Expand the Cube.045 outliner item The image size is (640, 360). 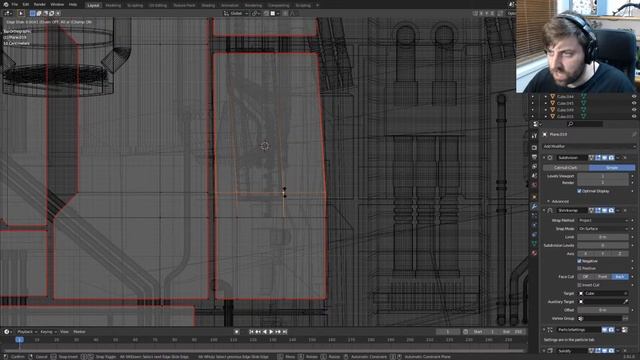click(x=546, y=103)
